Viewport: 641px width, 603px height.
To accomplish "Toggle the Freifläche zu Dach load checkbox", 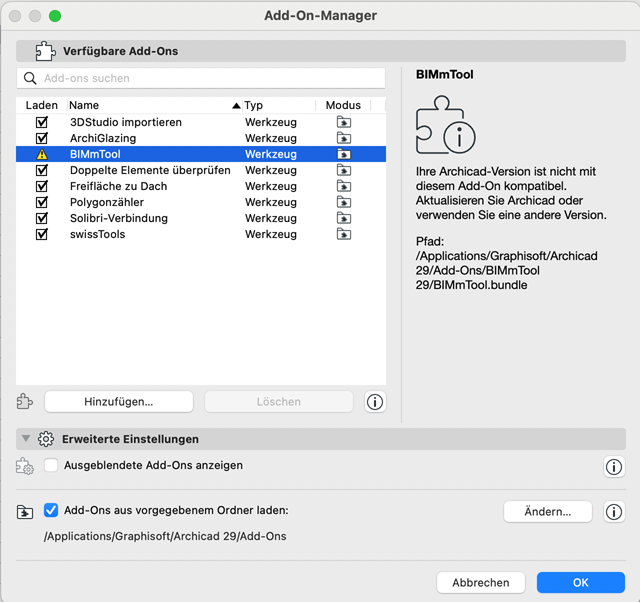I will 42,186.
